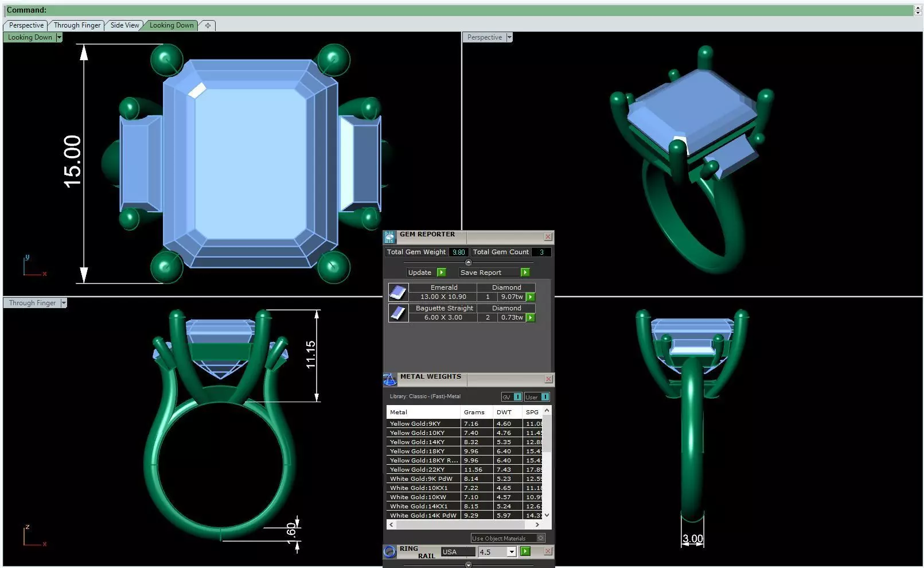Select the Yellow Gold:22KY row
Image resolution: width=924 pixels, height=568 pixels.
click(465, 469)
